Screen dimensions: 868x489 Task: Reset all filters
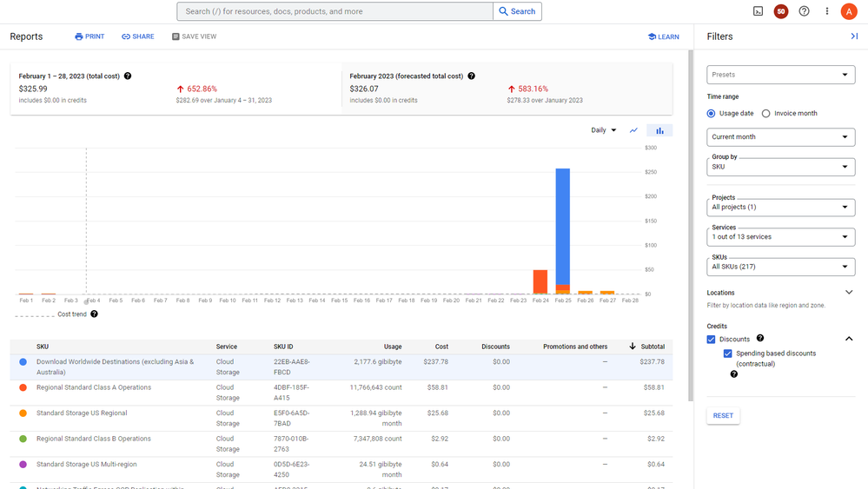[723, 415]
